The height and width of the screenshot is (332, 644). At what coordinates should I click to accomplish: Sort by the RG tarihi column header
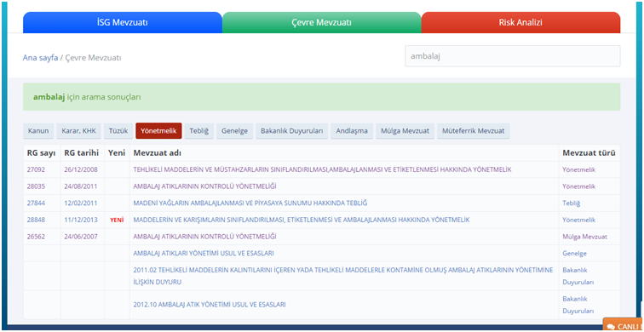[81, 153]
